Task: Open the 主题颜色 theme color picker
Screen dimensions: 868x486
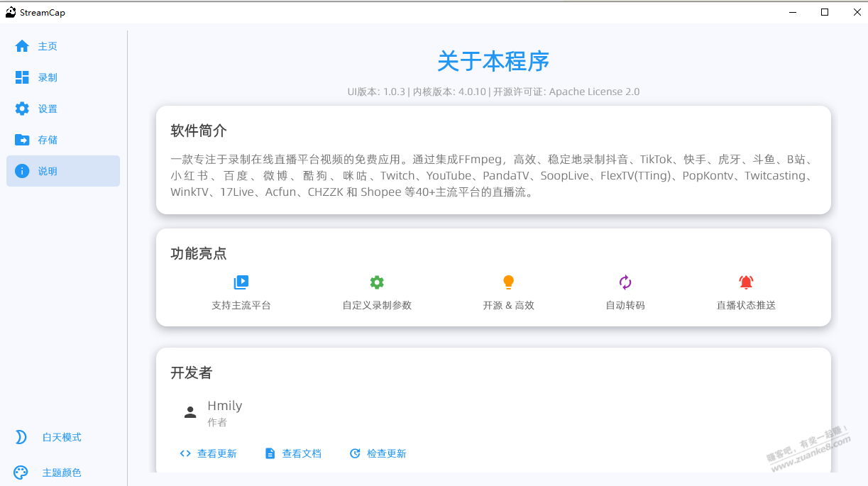Action: click(x=62, y=473)
